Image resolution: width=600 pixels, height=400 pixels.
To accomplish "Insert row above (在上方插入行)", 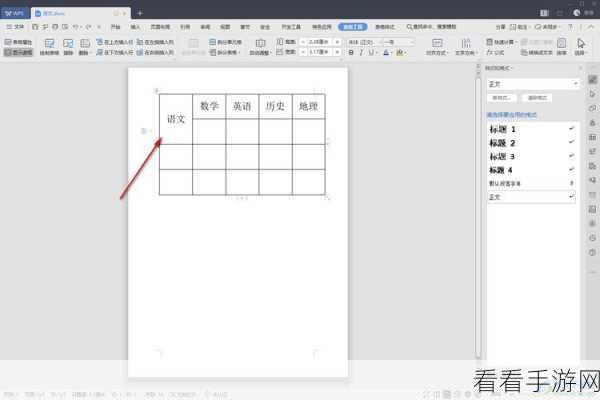I will click(x=115, y=42).
